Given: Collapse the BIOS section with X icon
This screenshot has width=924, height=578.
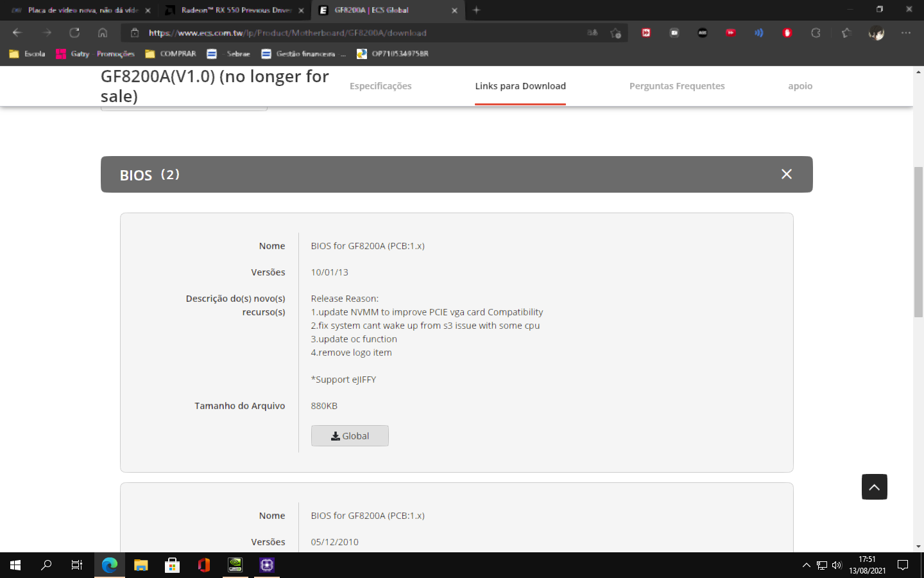Looking at the screenshot, I should (787, 174).
